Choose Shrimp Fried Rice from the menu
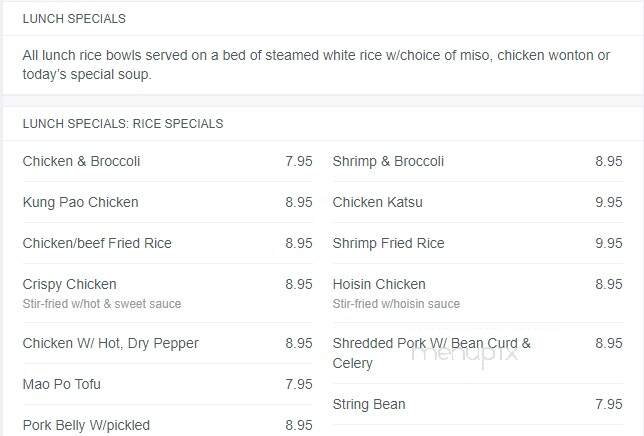This screenshot has height=436, width=644. (388, 243)
